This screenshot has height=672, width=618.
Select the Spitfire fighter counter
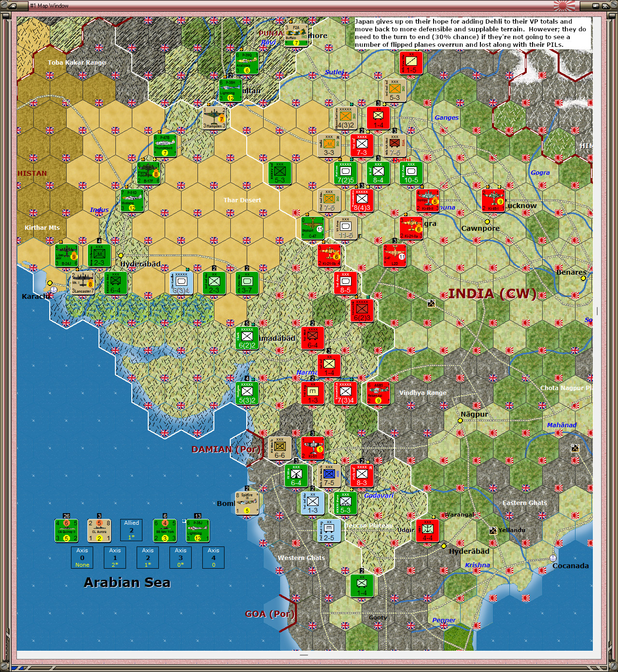pos(247,504)
